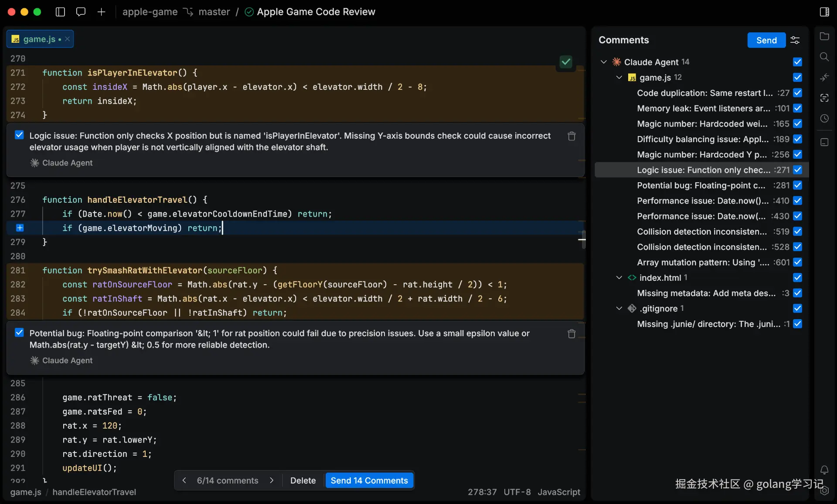
Task: Click the plus icon for a new session
Action: [x=101, y=12]
